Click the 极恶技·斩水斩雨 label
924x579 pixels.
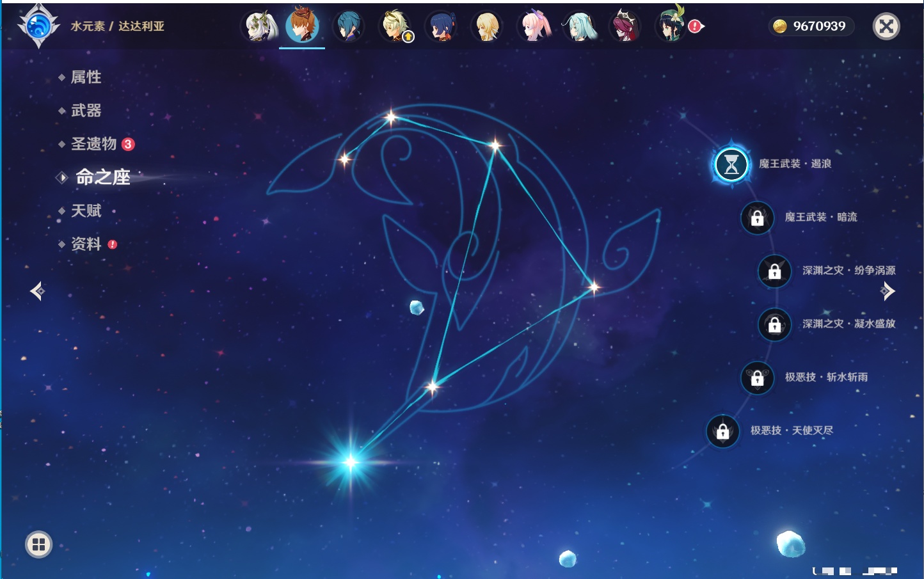point(827,377)
